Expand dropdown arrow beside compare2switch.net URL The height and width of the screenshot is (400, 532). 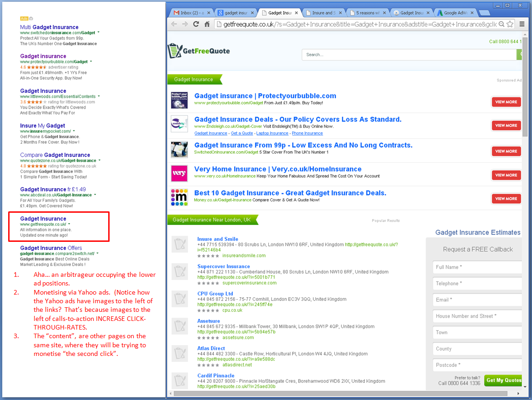[97, 254]
